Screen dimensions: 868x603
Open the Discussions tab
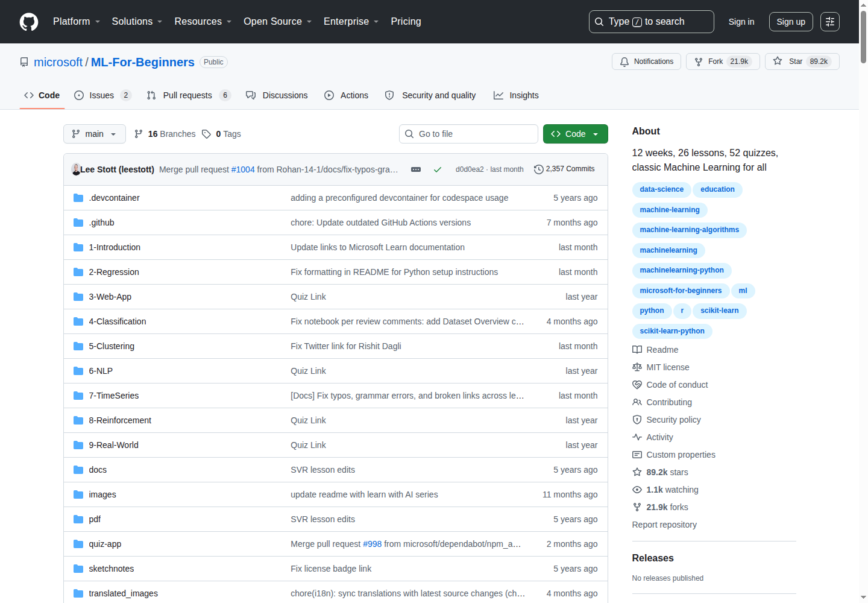click(x=277, y=95)
